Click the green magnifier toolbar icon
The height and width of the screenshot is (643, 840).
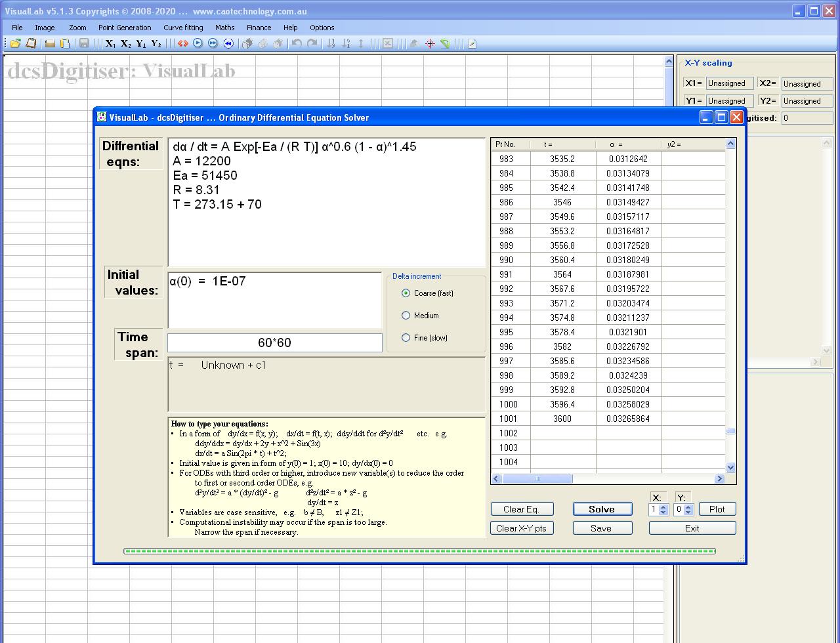click(445, 44)
